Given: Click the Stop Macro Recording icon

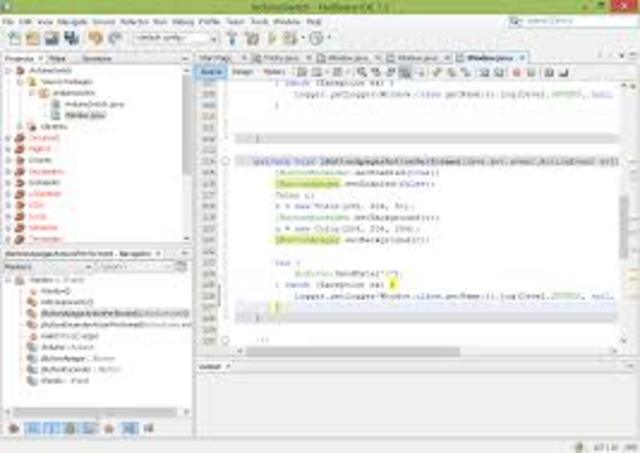Looking at the screenshot, I should click(531, 73).
